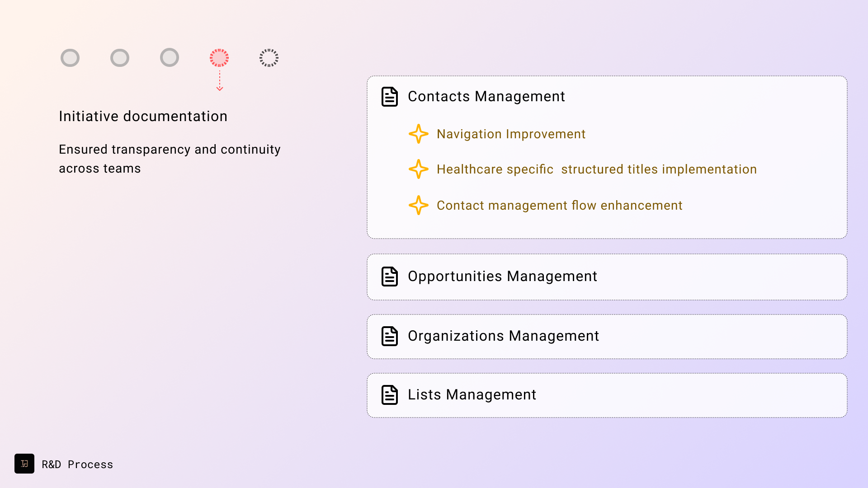The height and width of the screenshot is (488, 868).
Task: Open Contact management flow enhancement item
Action: pyautogui.click(x=559, y=206)
